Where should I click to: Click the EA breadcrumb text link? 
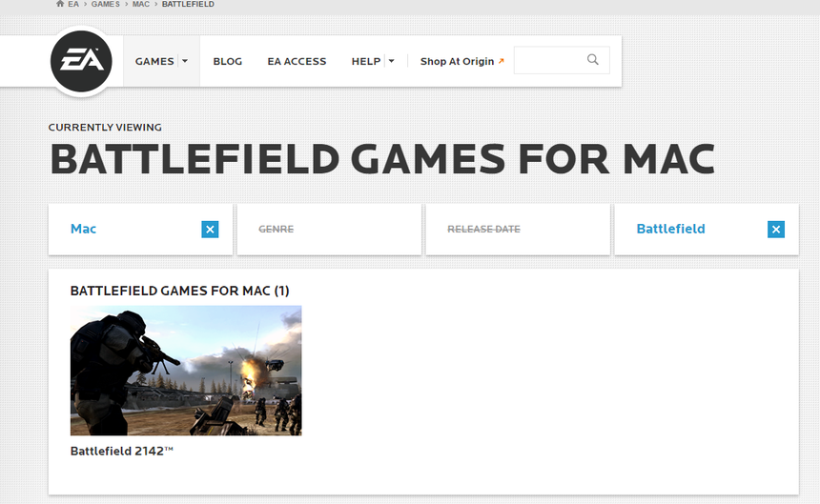point(73,5)
